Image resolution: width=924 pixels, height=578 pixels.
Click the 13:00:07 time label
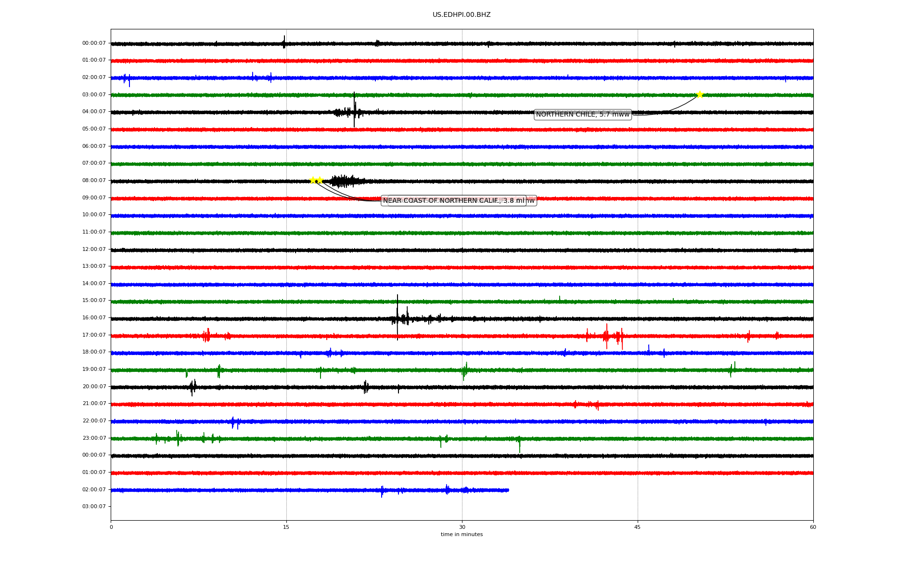(94, 266)
